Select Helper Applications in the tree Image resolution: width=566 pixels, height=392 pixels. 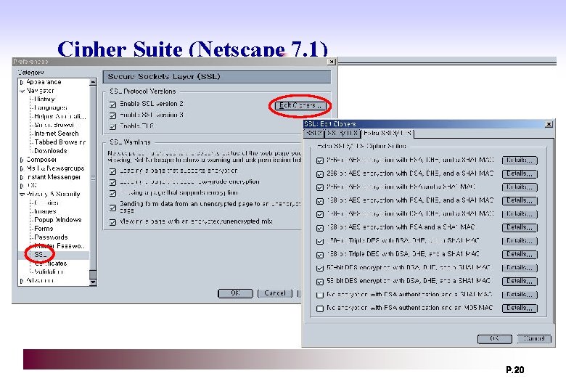(60, 116)
